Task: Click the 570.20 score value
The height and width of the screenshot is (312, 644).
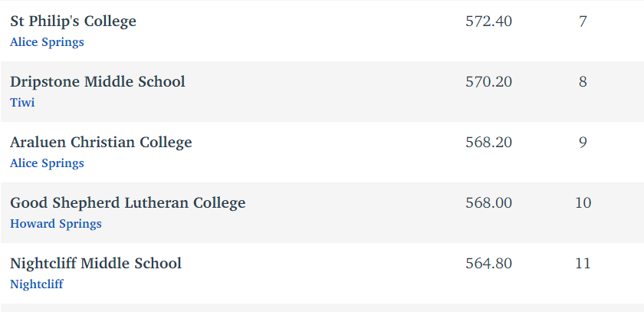Action: coord(489,82)
